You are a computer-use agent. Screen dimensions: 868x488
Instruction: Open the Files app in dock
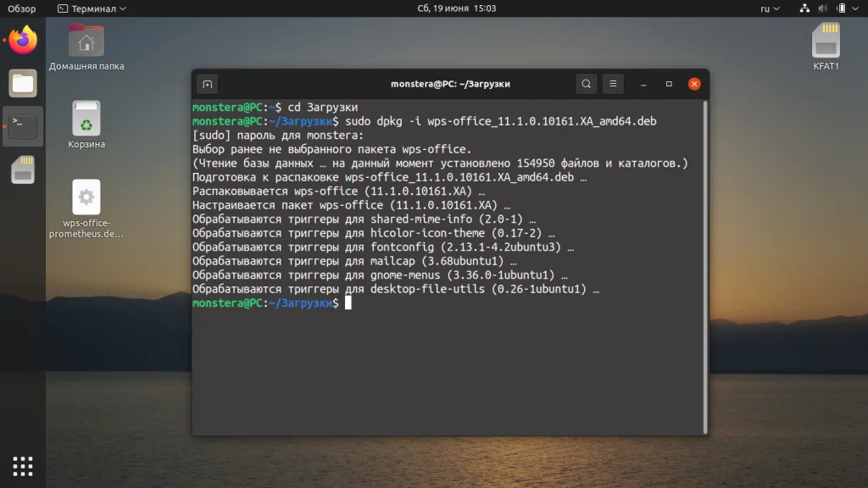click(x=23, y=84)
